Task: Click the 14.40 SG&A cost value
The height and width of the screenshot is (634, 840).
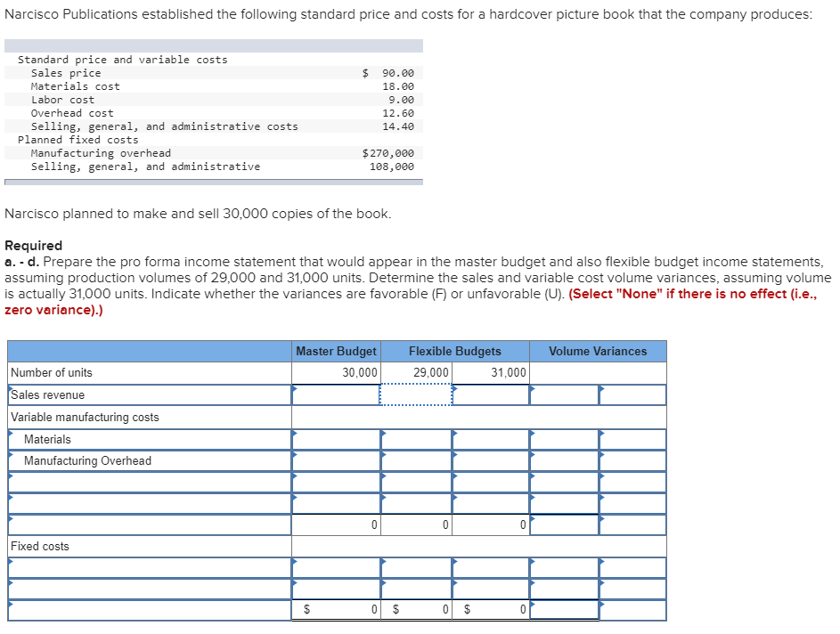Action: (398, 126)
